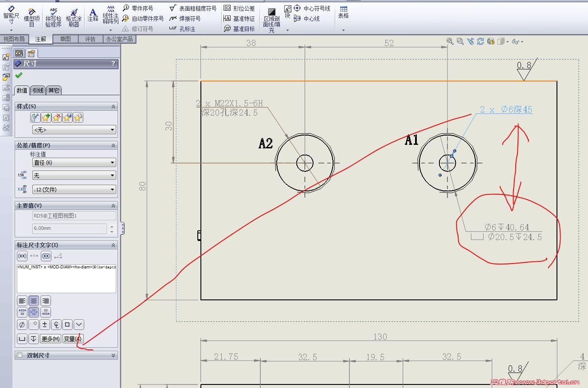
Task: Set dimension text to left justify
Action: click(22, 301)
